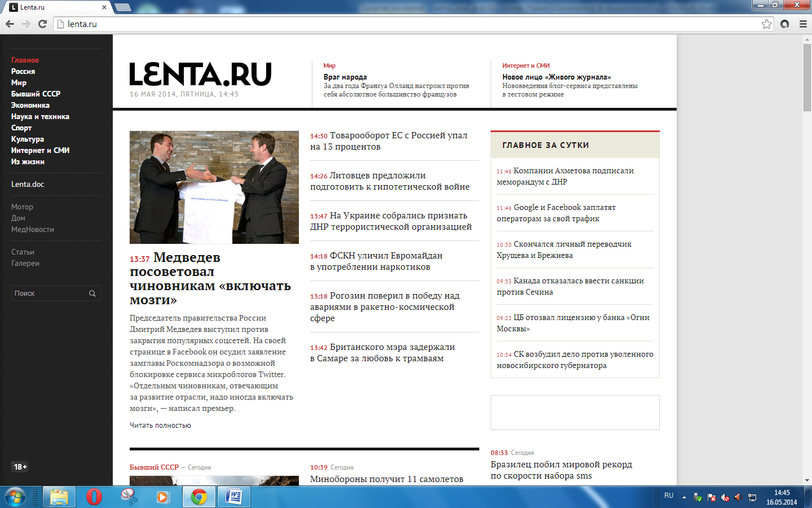The width and height of the screenshot is (812, 508).
Task: Select Главное in the sidebar menu
Action: tap(25, 60)
